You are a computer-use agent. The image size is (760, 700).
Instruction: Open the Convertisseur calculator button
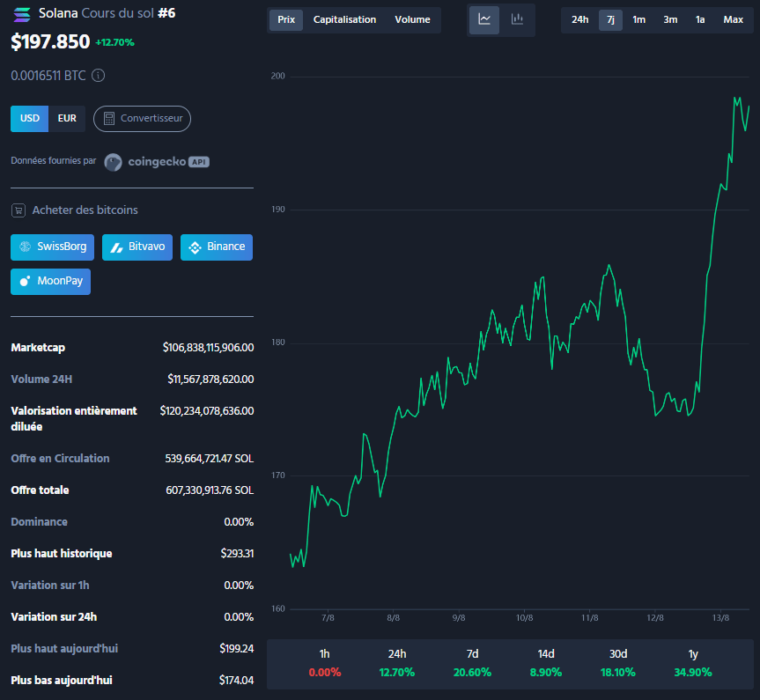pos(142,119)
